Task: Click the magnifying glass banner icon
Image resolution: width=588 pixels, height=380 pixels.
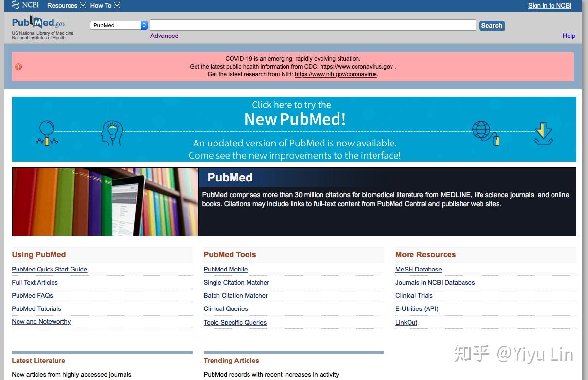Action: coord(47,133)
